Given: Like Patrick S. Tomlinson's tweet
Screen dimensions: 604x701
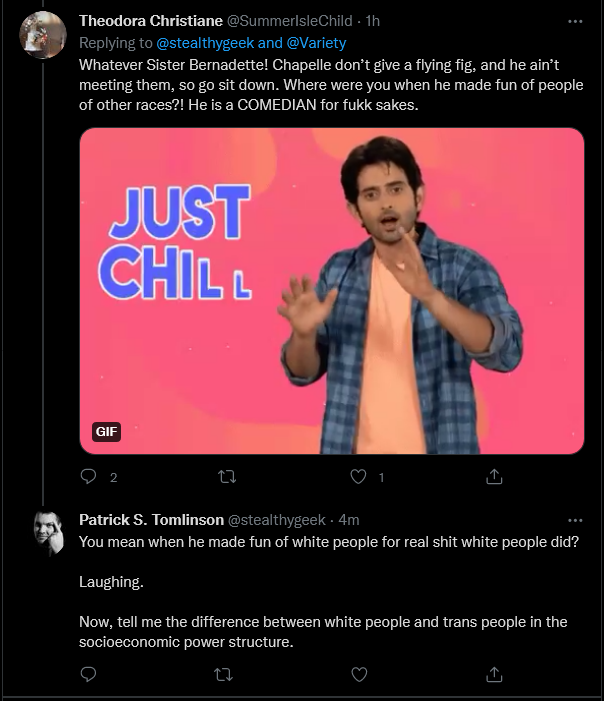Looking at the screenshot, I should pos(359,674).
